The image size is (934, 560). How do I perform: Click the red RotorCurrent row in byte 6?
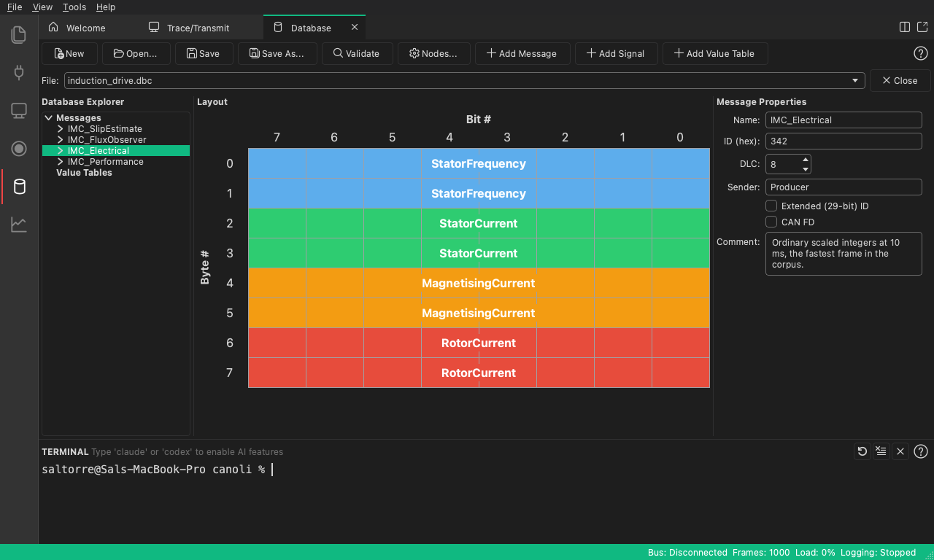[x=479, y=343]
